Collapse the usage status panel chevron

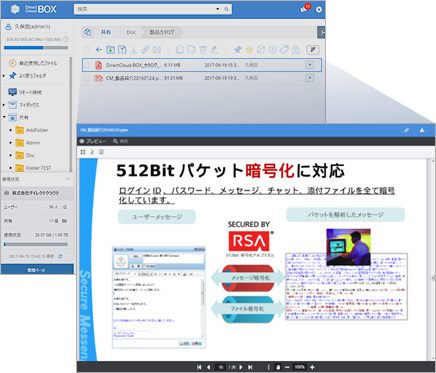point(68,179)
